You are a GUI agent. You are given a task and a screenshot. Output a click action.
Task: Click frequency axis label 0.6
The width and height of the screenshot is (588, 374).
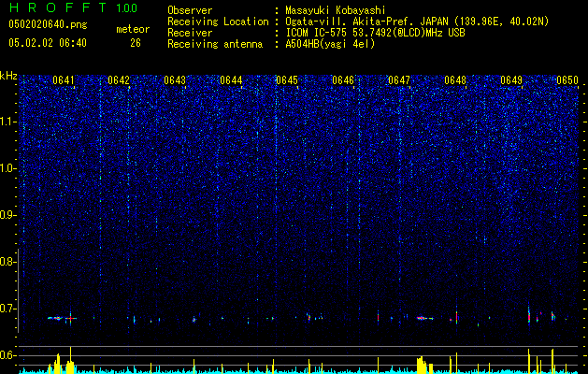click(x=7, y=355)
